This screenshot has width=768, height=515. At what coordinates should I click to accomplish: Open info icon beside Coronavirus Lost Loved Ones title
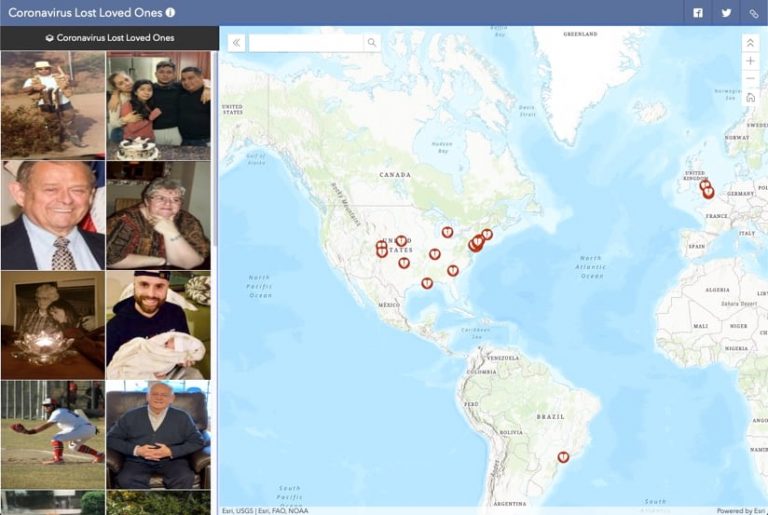pos(170,12)
